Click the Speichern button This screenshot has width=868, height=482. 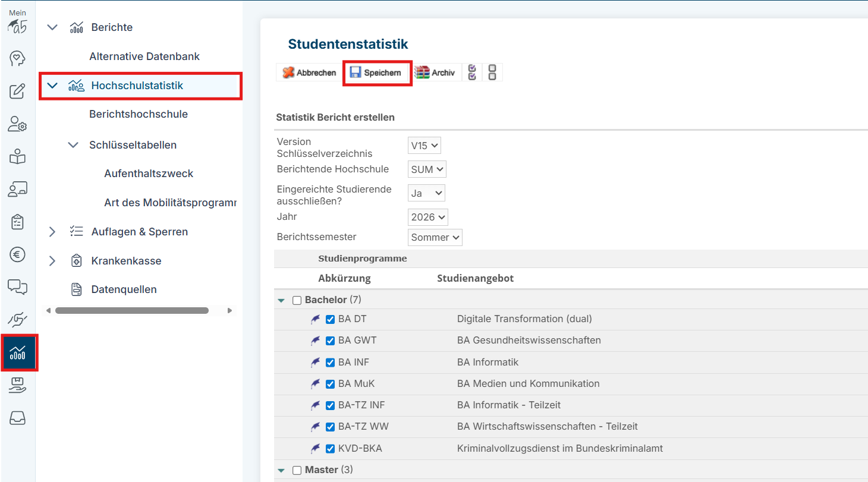[x=377, y=73]
